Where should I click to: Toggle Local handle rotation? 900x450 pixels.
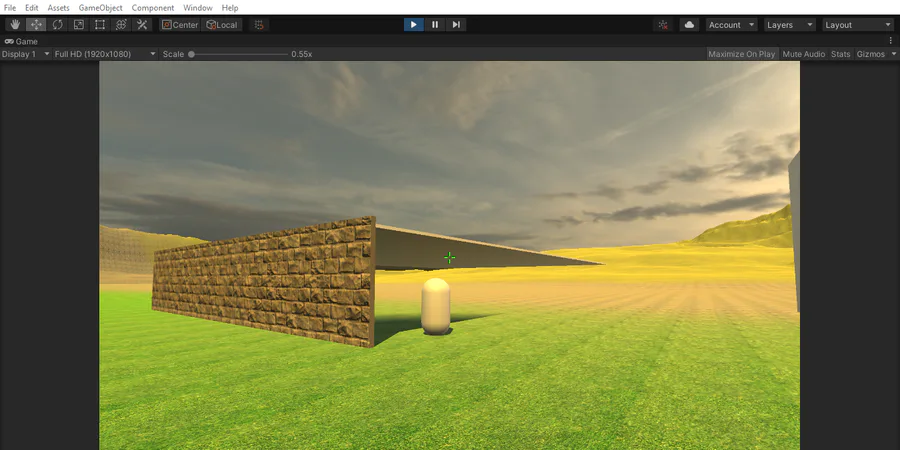(222, 25)
